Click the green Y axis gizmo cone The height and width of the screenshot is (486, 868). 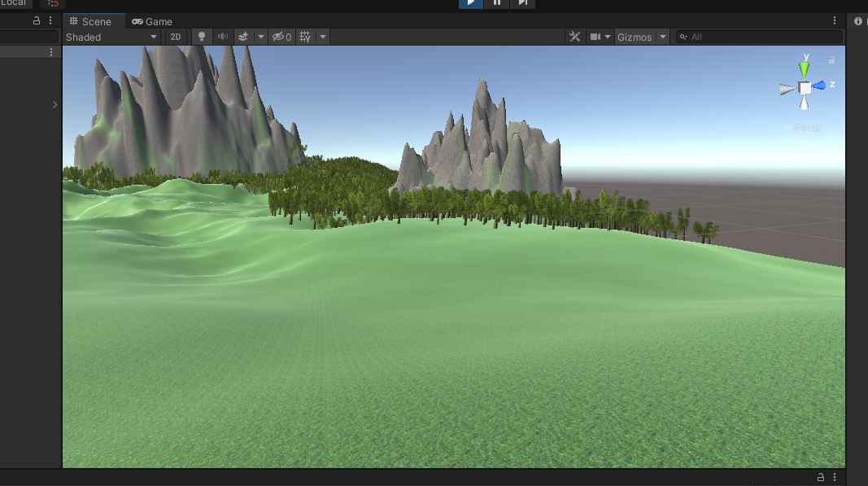[x=805, y=68]
